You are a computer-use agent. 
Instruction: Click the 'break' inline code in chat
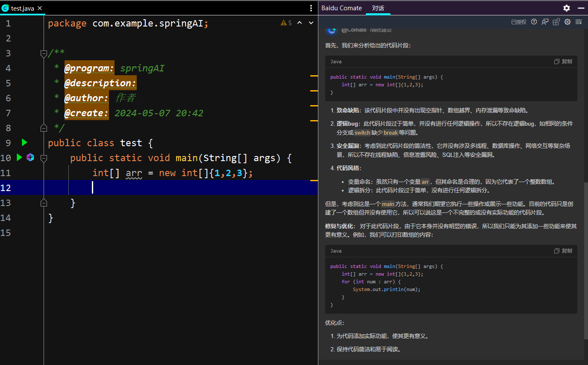coord(391,133)
